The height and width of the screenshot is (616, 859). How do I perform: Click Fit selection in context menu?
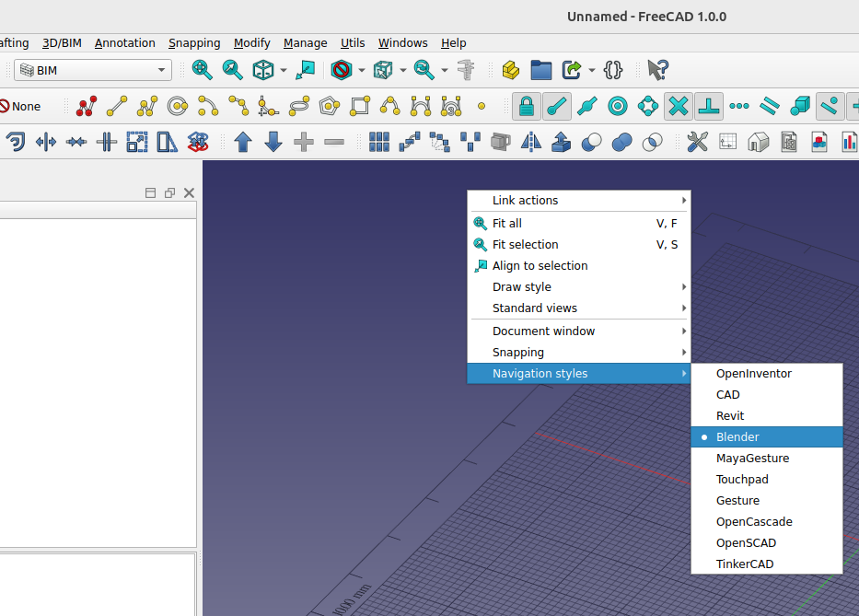tap(525, 245)
